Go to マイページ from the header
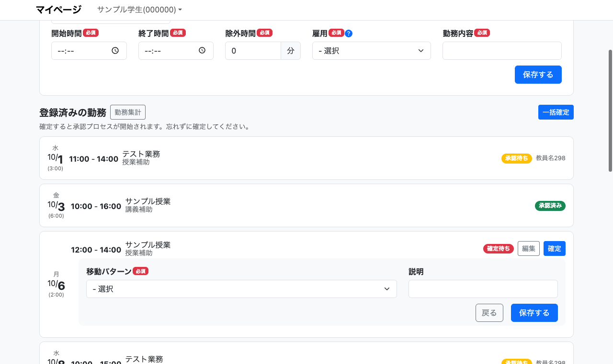The height and width of the screenshot is (364, 613). coord(58,10)
